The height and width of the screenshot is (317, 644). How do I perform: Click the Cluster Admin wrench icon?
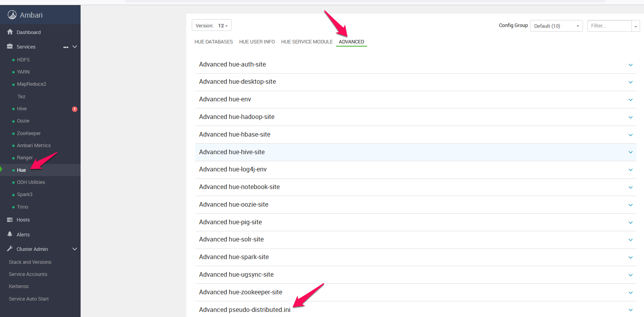pos(10,249)
